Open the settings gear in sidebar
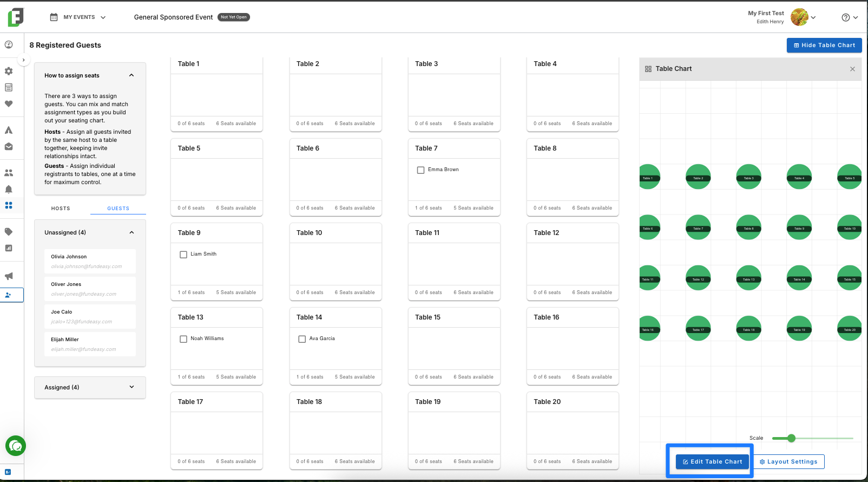868x482 pixels. coord(9,71)
